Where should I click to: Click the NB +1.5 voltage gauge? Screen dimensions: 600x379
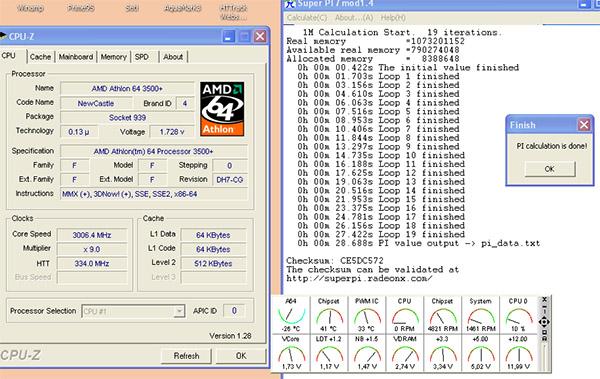click(367, 353)
